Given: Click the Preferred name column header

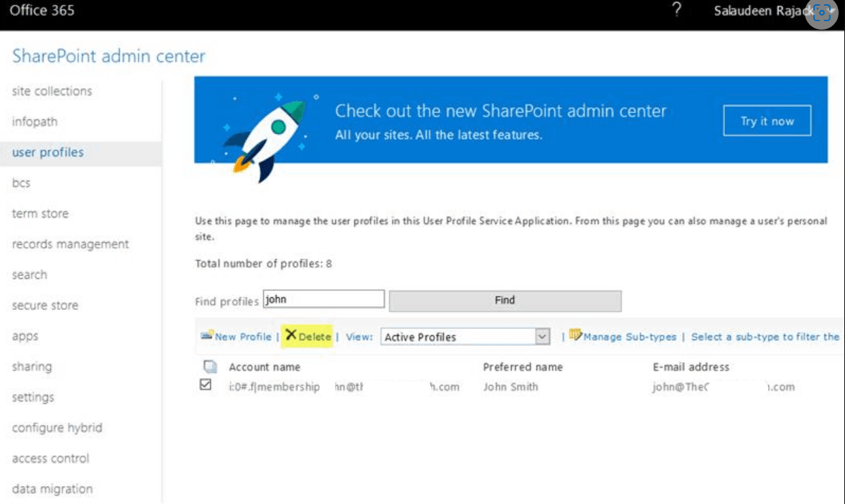Looking at the screenshot, I should click(522, 367).
